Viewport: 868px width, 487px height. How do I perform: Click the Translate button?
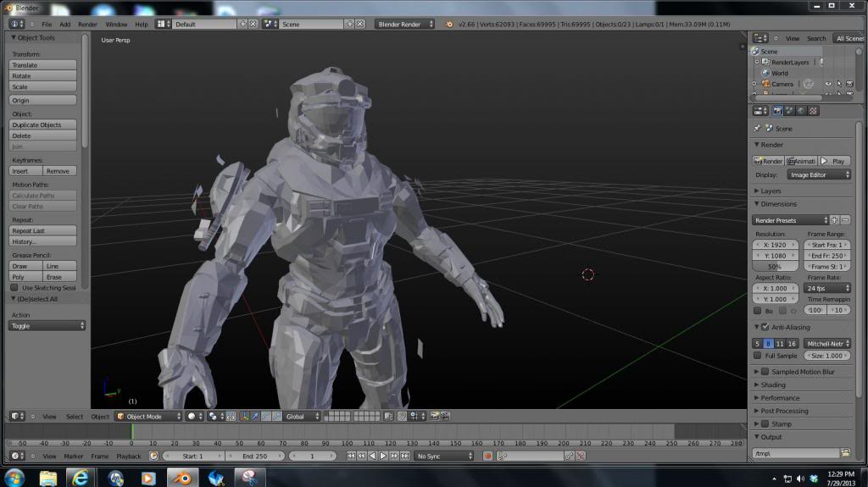[42, 65]
